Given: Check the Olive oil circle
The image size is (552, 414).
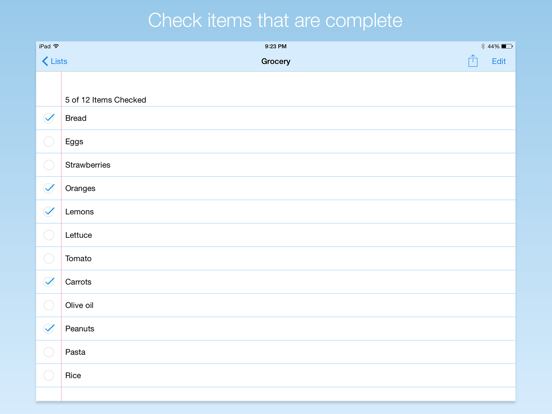Looking at the screenshot, I should pyautogui.click(x=49, y=305).
